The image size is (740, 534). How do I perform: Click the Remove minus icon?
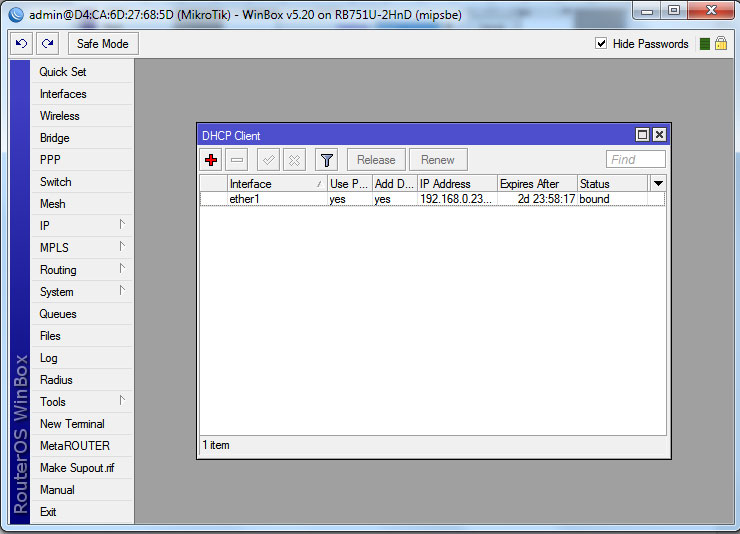(x=237, y=160)
